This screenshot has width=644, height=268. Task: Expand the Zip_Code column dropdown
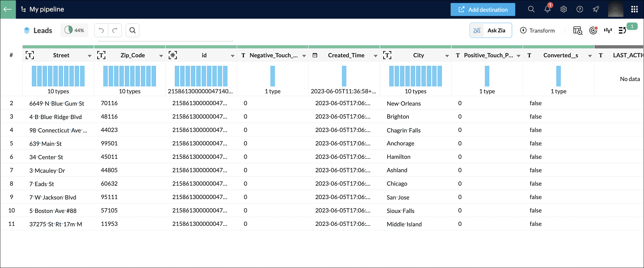click(x=161, y=56)
